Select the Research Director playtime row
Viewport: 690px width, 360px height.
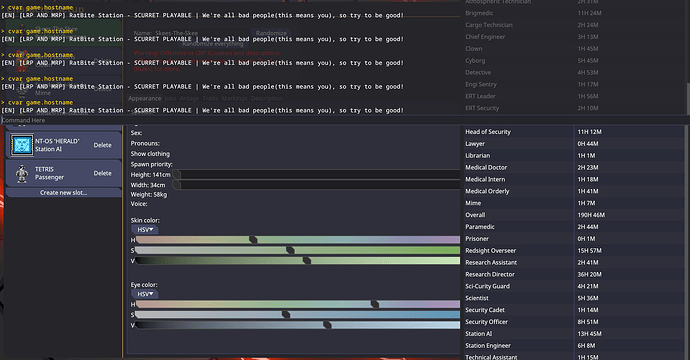pos(574,274)
